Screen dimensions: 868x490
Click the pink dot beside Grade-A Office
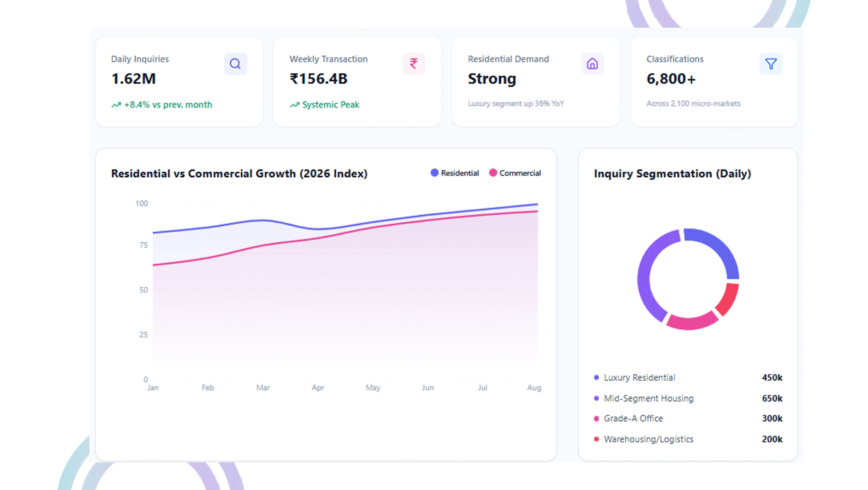pyautogui.click(x=595, y=418)
